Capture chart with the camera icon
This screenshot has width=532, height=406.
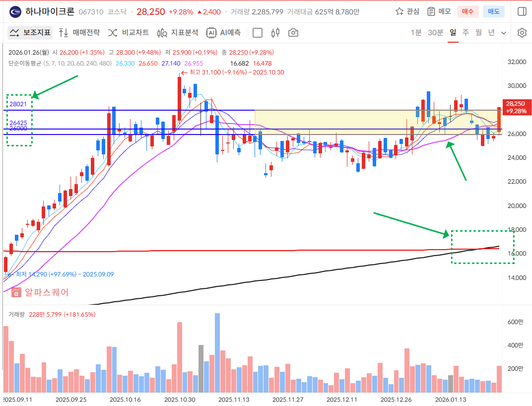(x=293, y=33)
